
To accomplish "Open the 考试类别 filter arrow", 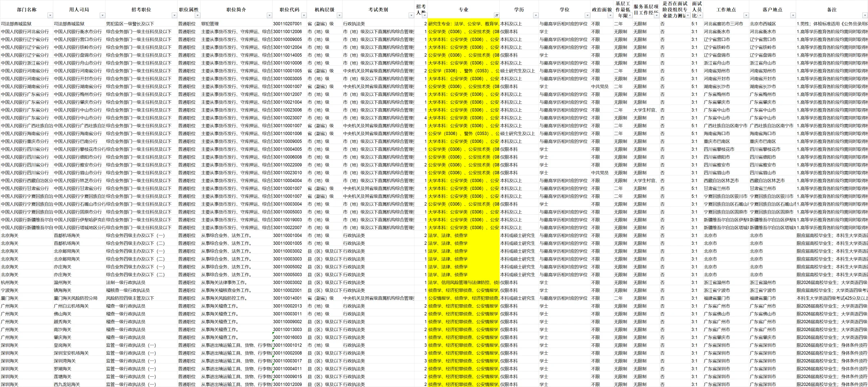I will pyautogui.click(x=411, y=15).
